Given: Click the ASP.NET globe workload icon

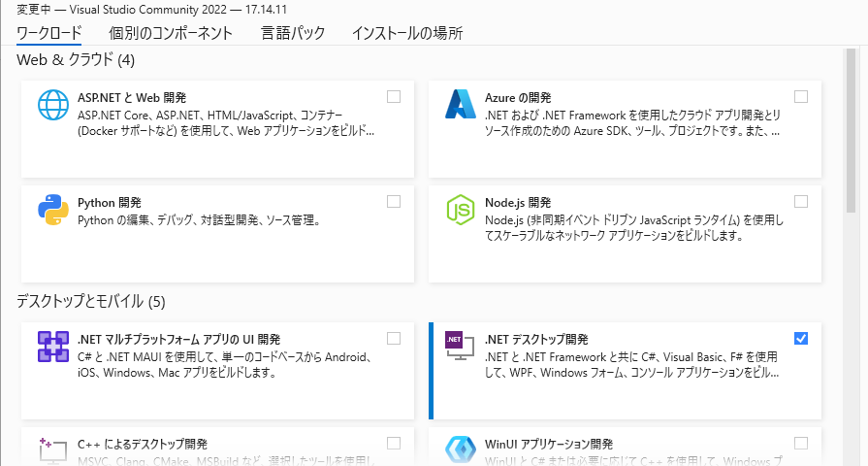Looking at the screenshot, I should pyautogui.click(x=53, y=105).
